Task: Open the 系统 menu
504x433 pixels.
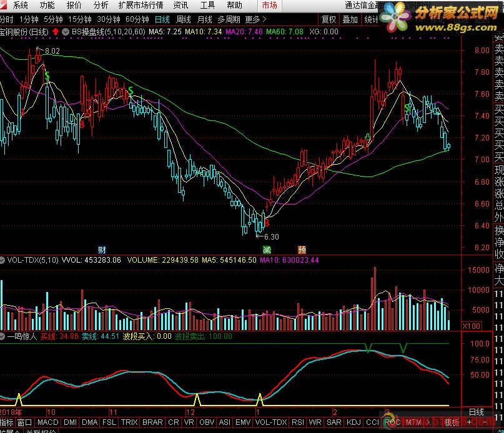Action: click(20, 5)
